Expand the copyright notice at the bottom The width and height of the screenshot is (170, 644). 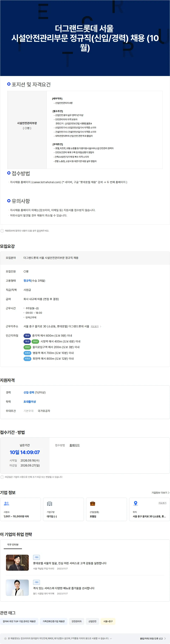[x=111, y=638]
